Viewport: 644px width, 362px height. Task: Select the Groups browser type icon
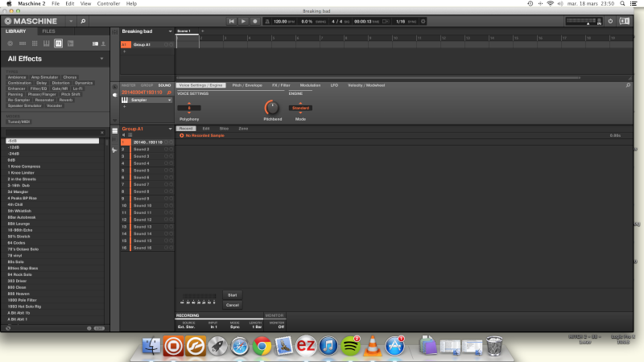click(x=23, y=43)
